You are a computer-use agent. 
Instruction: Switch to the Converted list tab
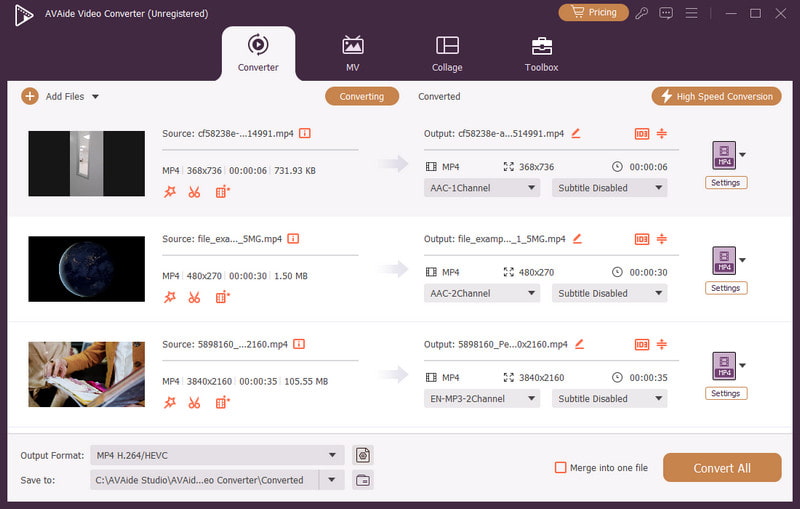tap(439, 97)
